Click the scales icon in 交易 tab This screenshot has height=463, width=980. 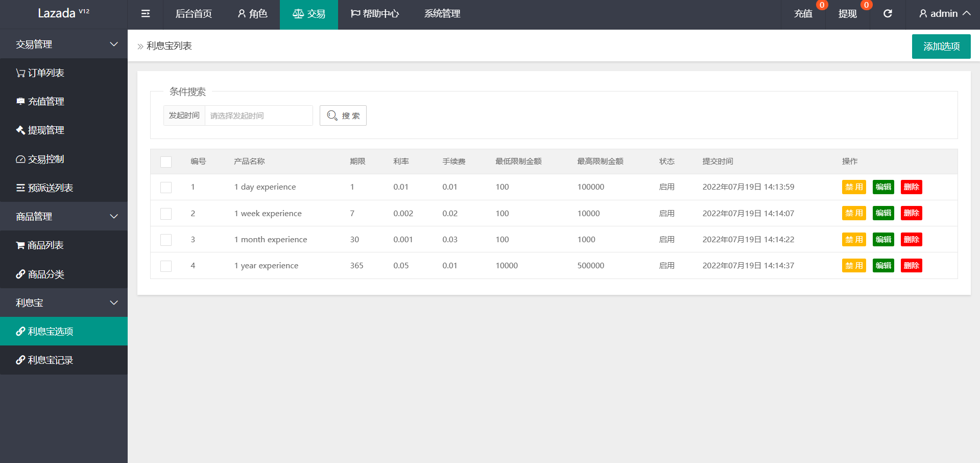[x=298, y=14]
